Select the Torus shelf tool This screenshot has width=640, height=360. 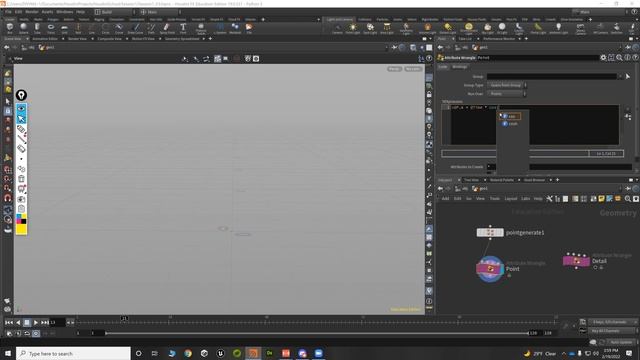pos(51,28)
